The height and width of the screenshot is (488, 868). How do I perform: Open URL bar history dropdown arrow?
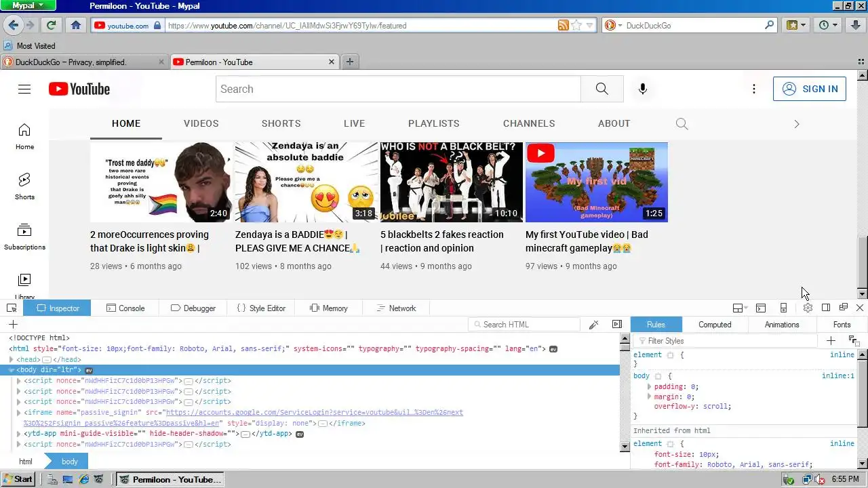[589, 25]
